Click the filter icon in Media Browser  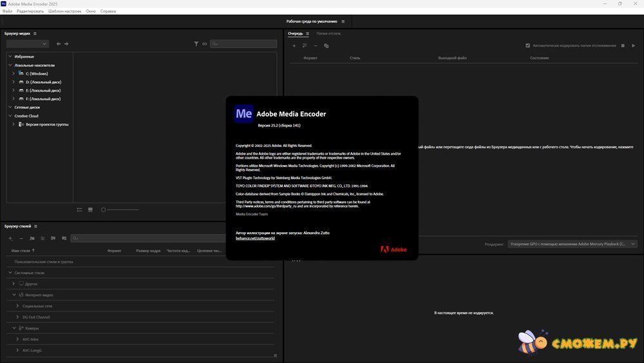tap(196, 44)
